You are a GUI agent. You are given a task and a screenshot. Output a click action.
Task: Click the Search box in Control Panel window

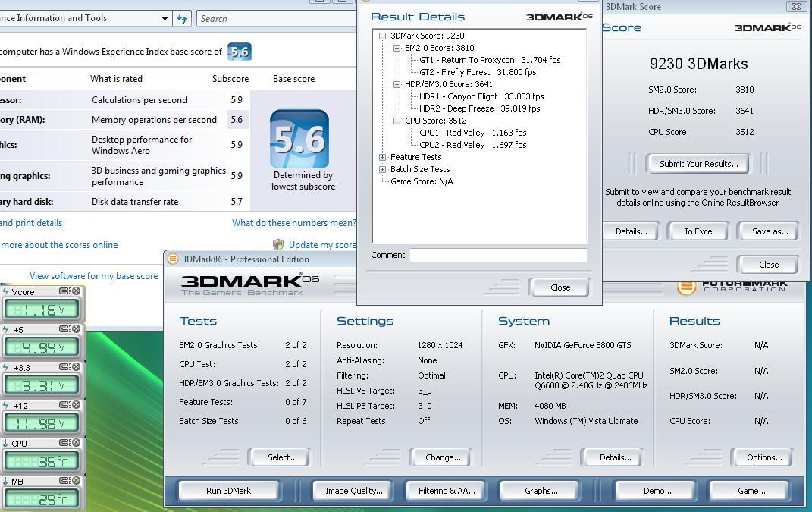276,19
